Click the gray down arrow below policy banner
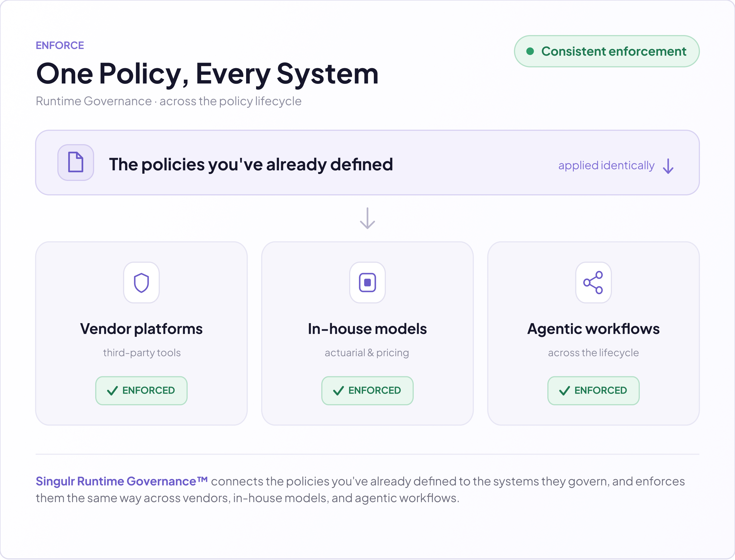The width and height of the screenshot is (735, 560). 367,218
